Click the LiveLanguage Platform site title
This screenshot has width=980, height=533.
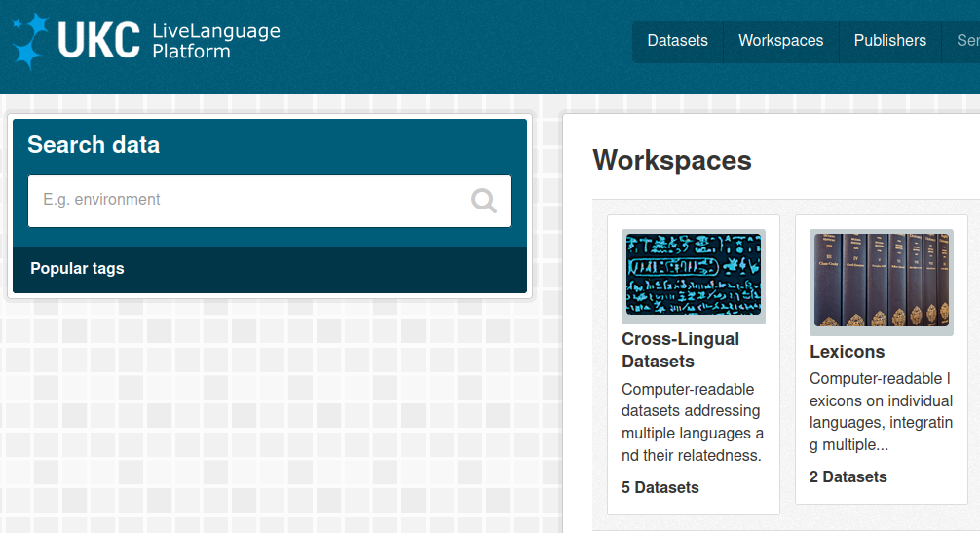(x=215, y=41)
